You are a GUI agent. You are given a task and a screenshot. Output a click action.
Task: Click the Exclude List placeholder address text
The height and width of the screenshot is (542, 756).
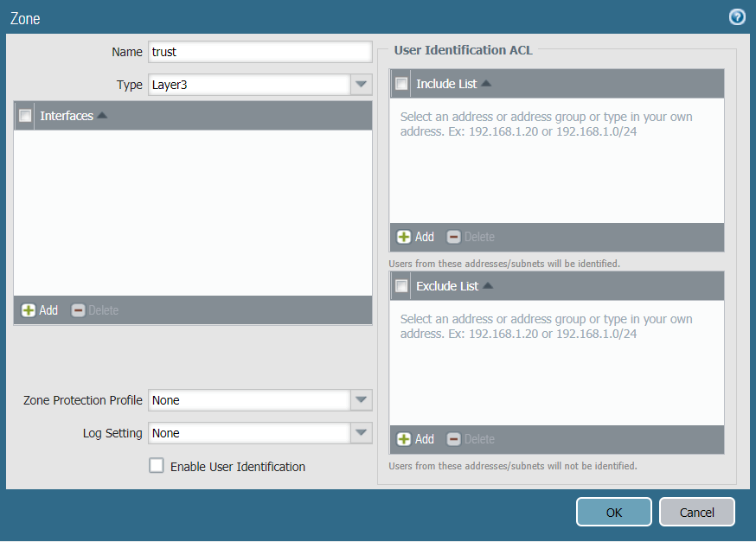[547, 327]
